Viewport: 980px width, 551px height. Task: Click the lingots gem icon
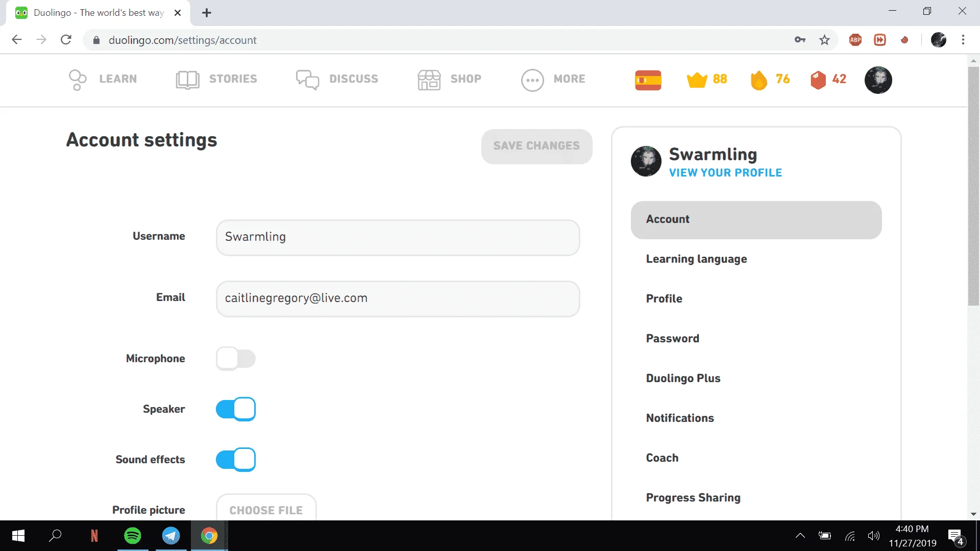[x=818, y=80]
